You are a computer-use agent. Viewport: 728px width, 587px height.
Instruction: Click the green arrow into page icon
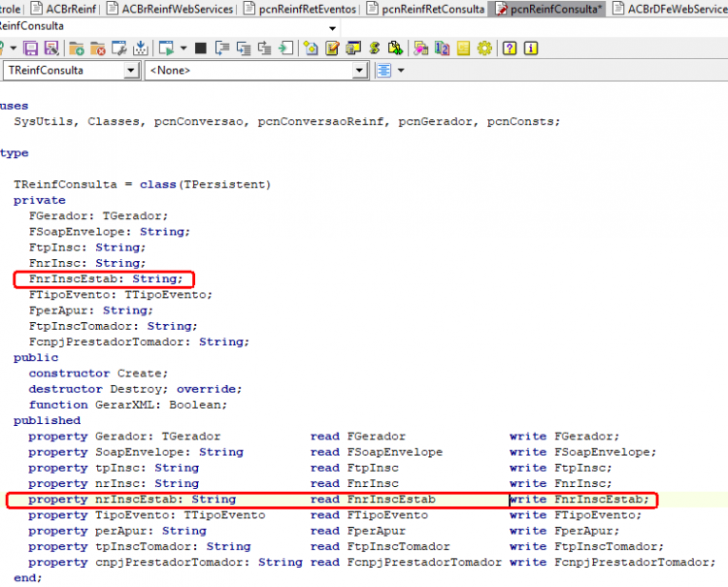click(286, 49)
